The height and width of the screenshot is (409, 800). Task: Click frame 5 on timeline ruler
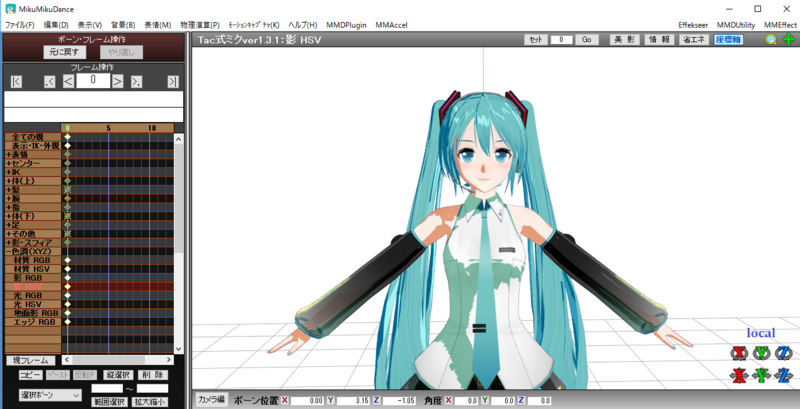click(108, 127)
